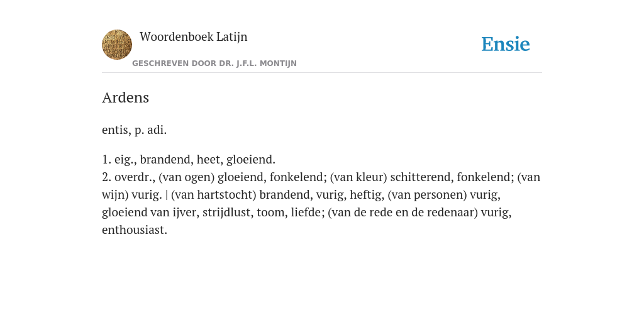Click the vertical bar separator after 'vurig.'
The height and width of the screenshot is (322, 644).
point(166,195)
